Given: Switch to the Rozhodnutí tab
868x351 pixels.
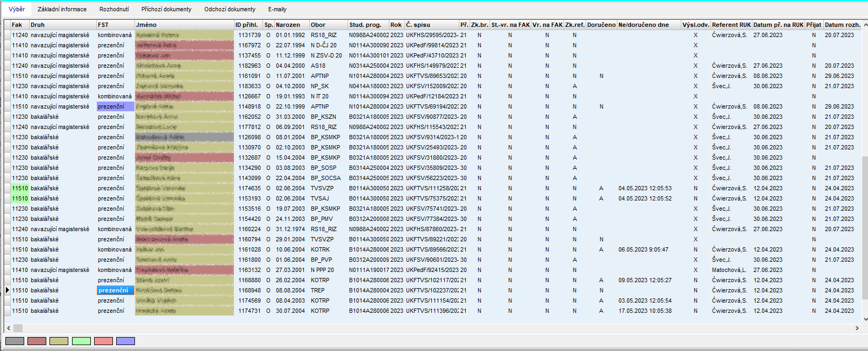Looking at the screenshot, I should pyautogui.click(x=114, y=9).
